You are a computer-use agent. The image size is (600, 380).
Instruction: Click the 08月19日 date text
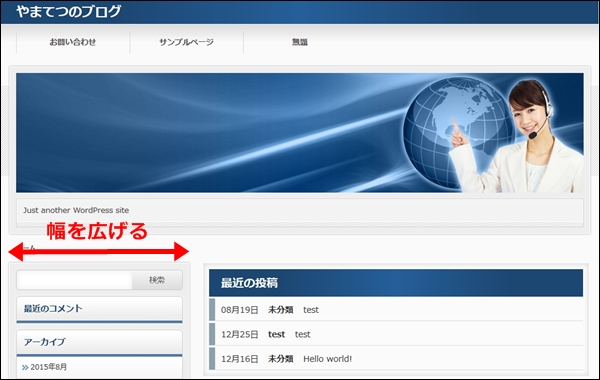[x=240, y=310]
